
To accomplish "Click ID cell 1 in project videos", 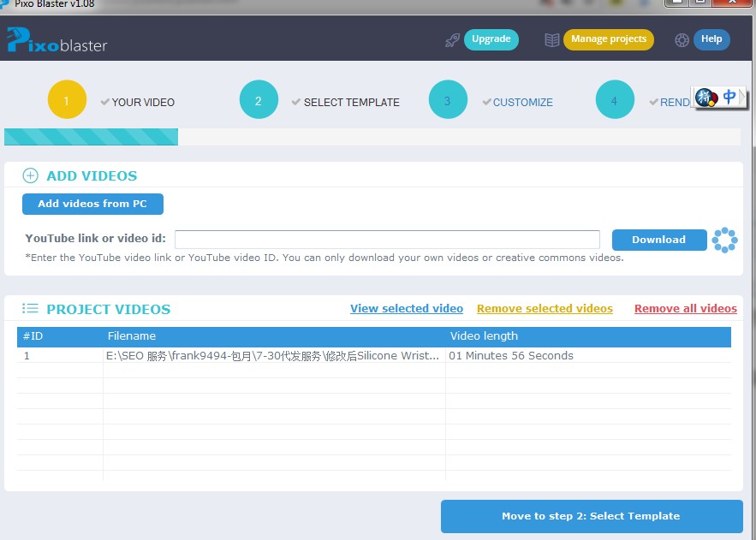I will [27, 355].
